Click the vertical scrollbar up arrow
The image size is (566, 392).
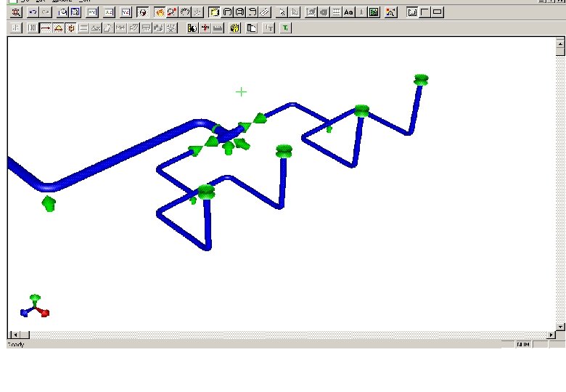tap(560, 44)
